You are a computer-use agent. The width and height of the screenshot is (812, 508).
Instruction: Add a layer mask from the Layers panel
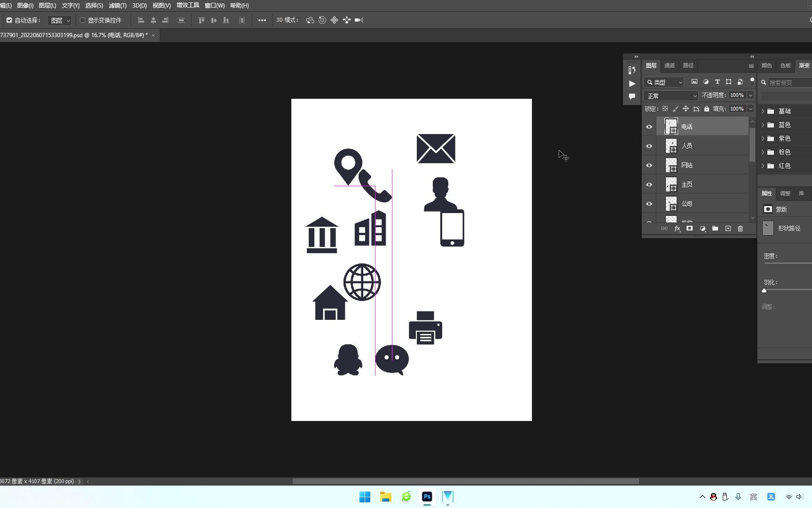click(x=690, y=229)
